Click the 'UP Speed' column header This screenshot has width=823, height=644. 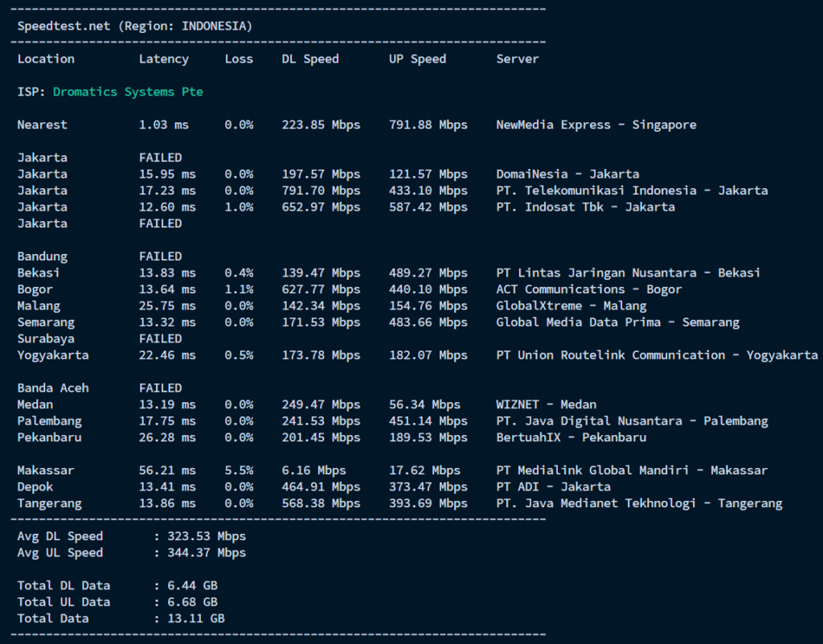[x=418, y=59]
